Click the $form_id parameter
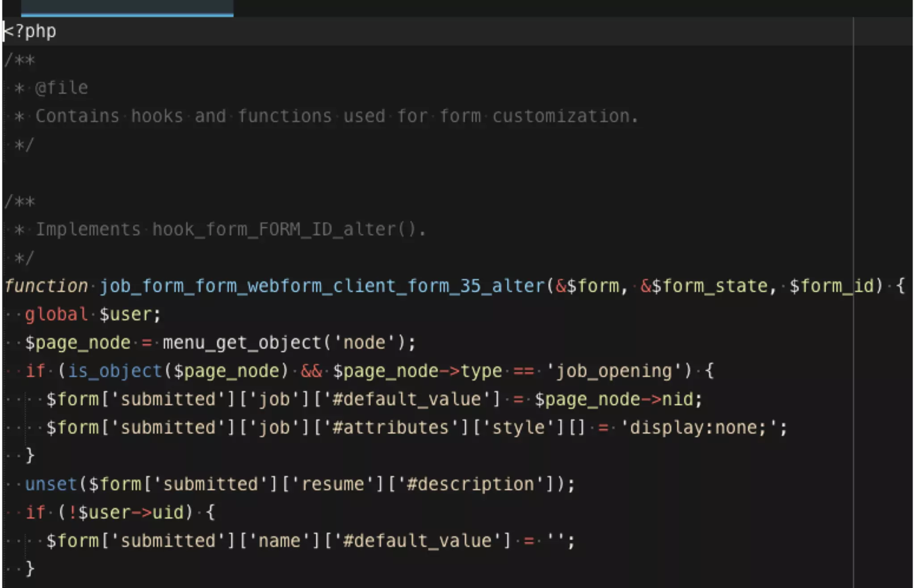915x588 pixels. point(831,286)
